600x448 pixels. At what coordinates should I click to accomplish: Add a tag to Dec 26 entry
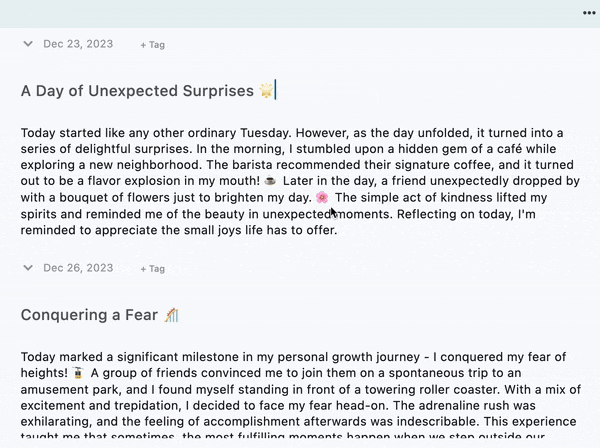(x=153, y=269)
